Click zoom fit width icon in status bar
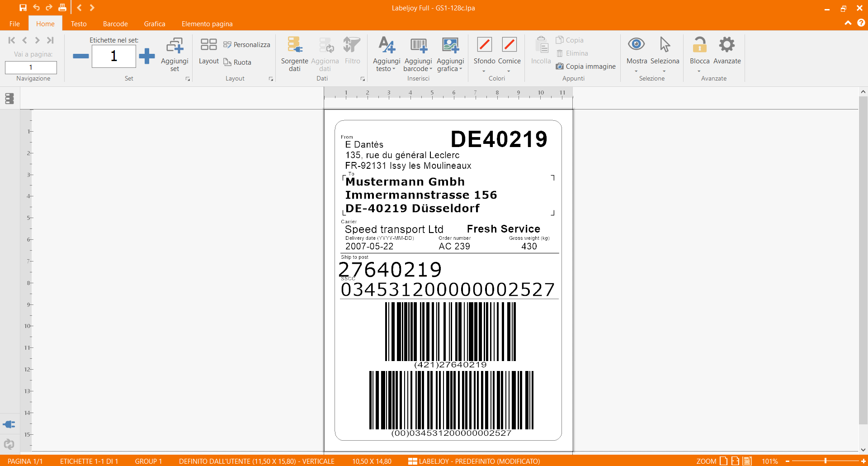The image size is (868, 466). point(736,461)
